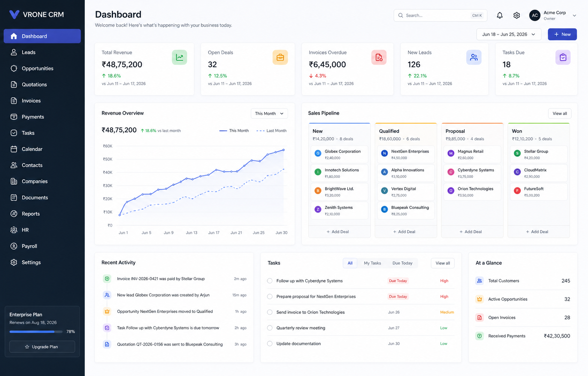
Task: Click the 'Last Month' chart legend entry
Action: (x=271, y=131)
